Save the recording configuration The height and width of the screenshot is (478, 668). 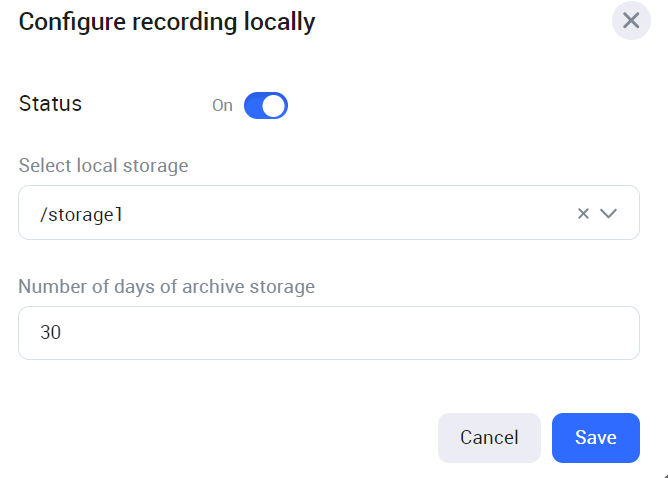tap(595, 438)
